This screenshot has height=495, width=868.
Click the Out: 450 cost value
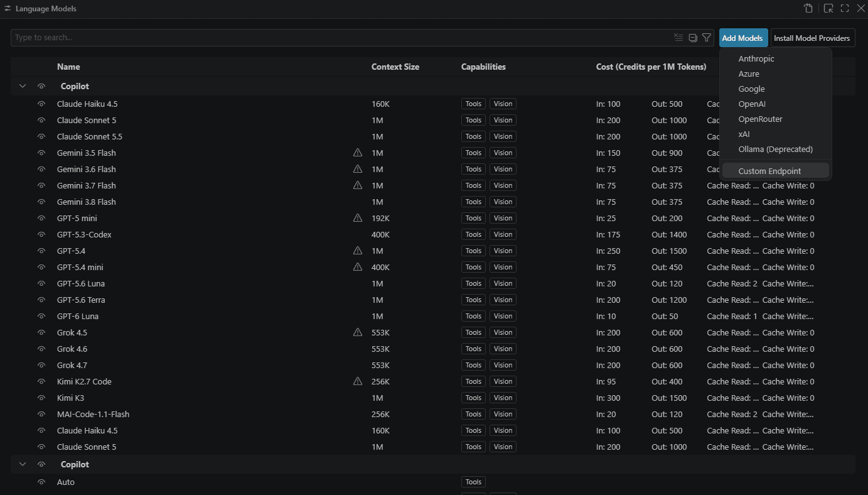pyautogui.click(x=667, y=267)
